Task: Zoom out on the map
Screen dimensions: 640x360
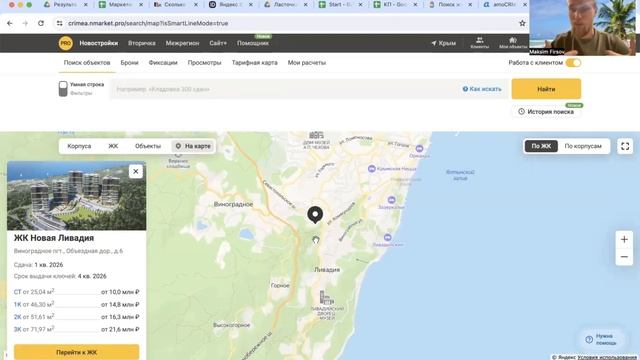Action: [624, 257]
